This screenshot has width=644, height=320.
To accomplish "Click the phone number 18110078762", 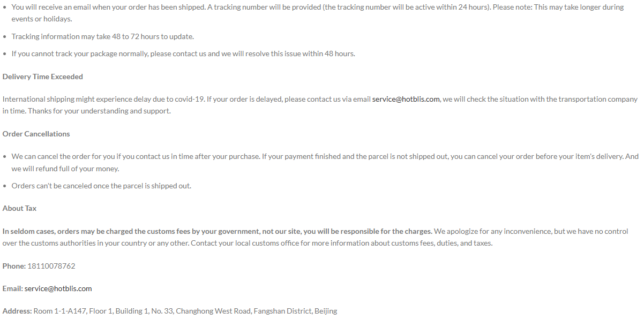I will click(51, 266).
